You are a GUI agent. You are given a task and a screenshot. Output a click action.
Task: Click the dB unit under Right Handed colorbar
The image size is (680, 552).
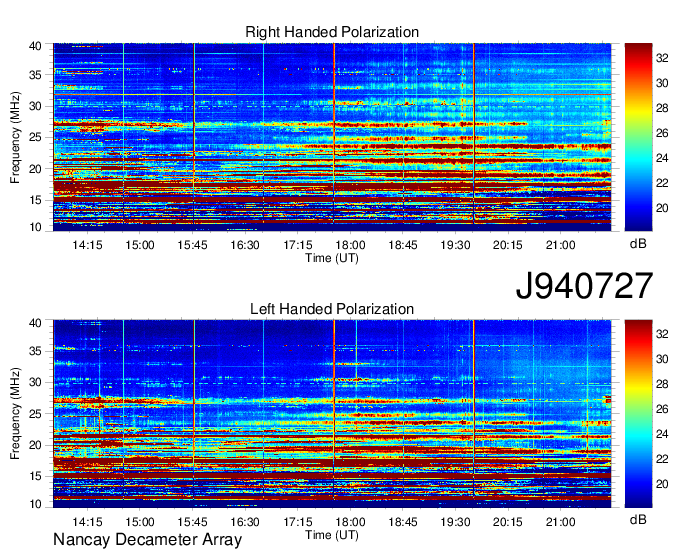tap(638, 244)
